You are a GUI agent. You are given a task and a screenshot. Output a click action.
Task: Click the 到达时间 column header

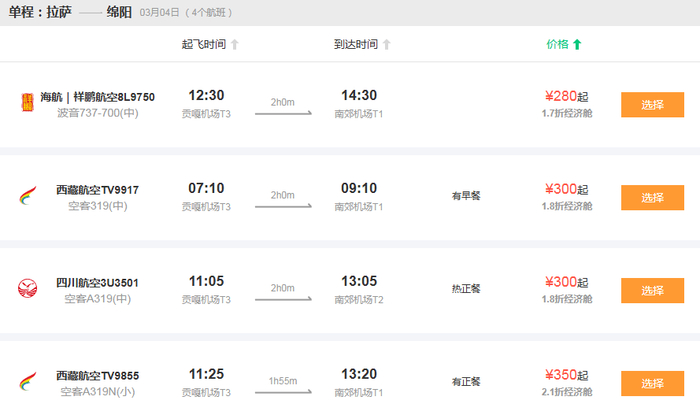tap(356, 44)
